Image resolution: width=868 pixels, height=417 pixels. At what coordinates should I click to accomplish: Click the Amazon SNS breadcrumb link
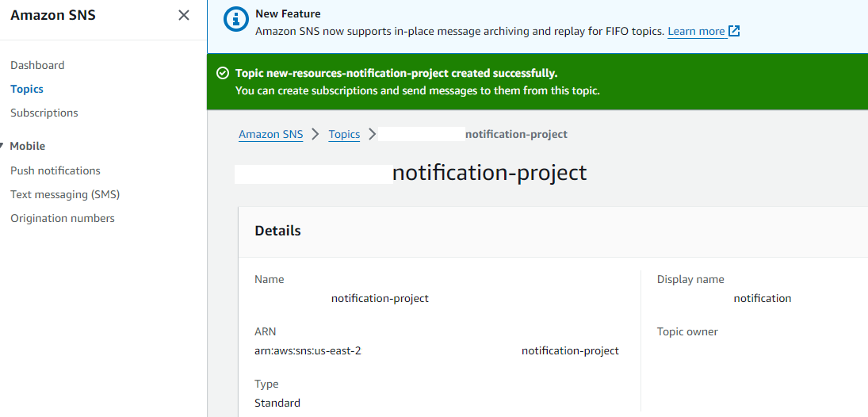pyautogui.click(x=270, y=134)
